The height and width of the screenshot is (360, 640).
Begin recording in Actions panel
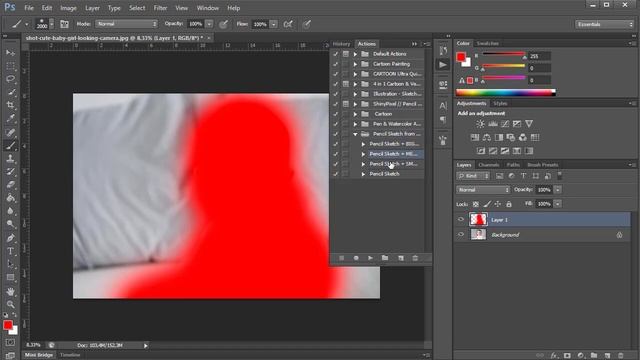(x=356, y=258)
